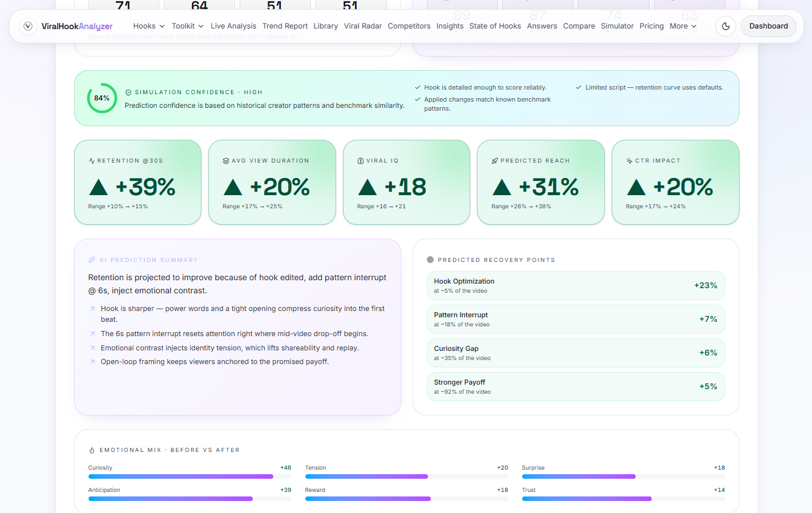Open the Simulator page
Screen dimensions: 812x513
pyautogui.click(x=617, y=26)
